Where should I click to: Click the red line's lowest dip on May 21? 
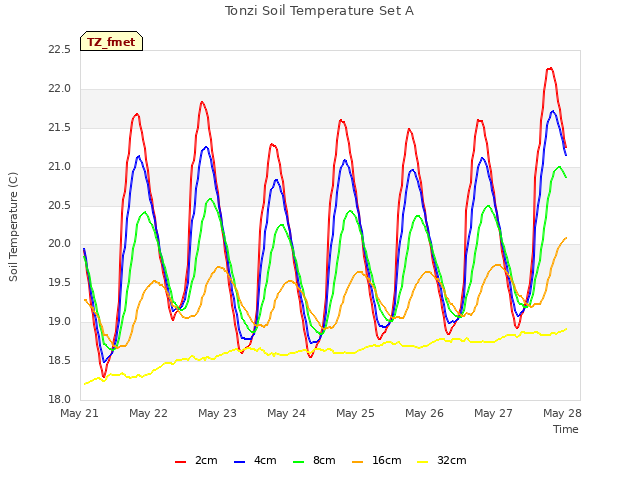pyautogui.click(x=104, y=376)
